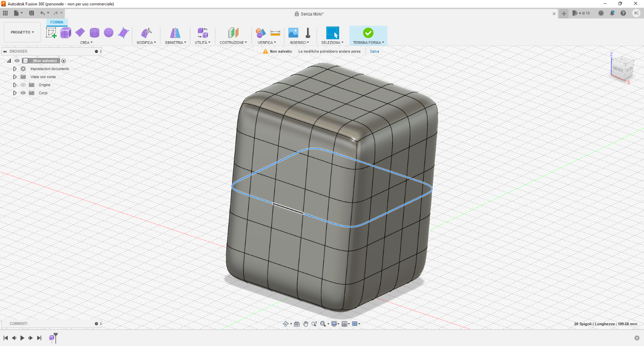Image resolution: width=644 pixels, height=346 pixels.
Task: Click the Insert image icon
Action: tap(293, 33)
